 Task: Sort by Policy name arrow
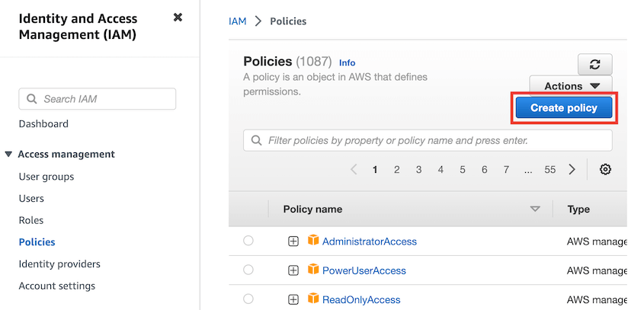535,209
